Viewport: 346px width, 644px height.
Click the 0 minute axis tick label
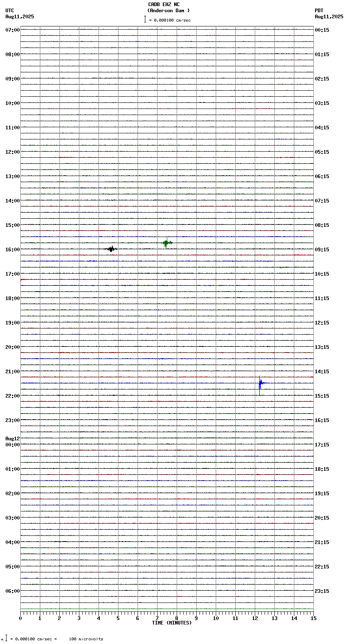[20, 618]
